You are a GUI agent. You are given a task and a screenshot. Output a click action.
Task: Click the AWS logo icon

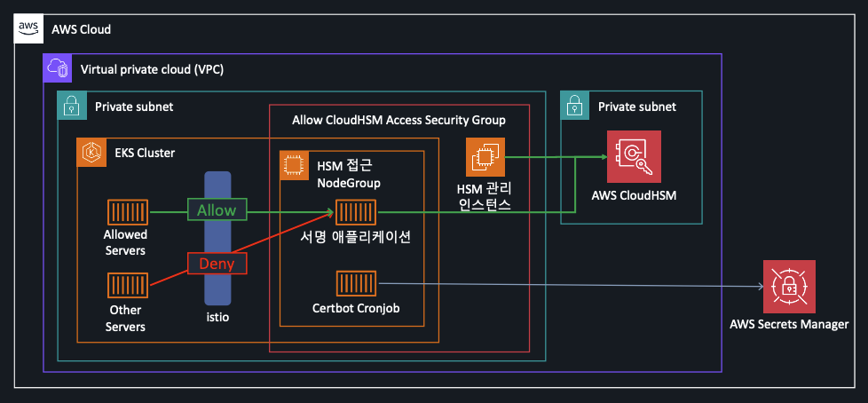tap(28, 28)
